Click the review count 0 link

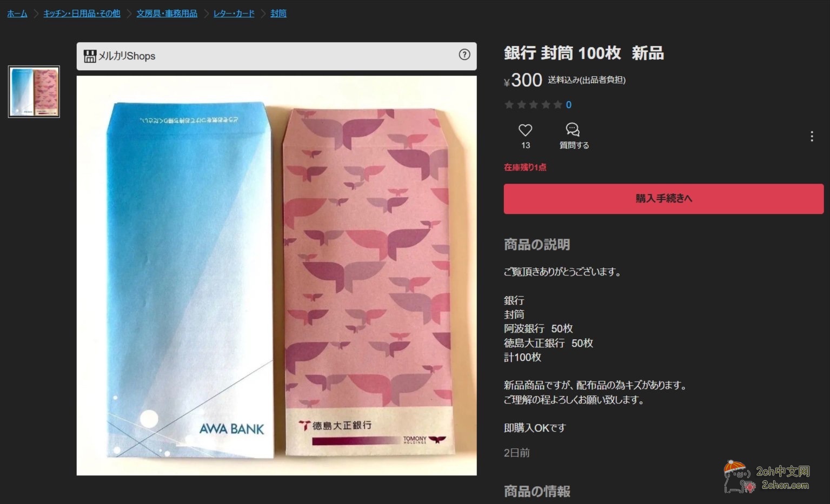569,105
